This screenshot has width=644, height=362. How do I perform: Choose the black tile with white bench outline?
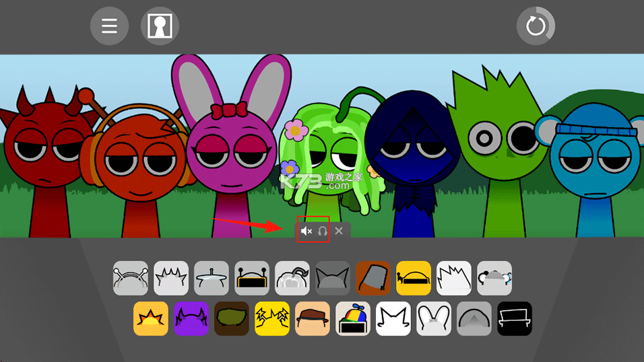(x=515, y=319)
